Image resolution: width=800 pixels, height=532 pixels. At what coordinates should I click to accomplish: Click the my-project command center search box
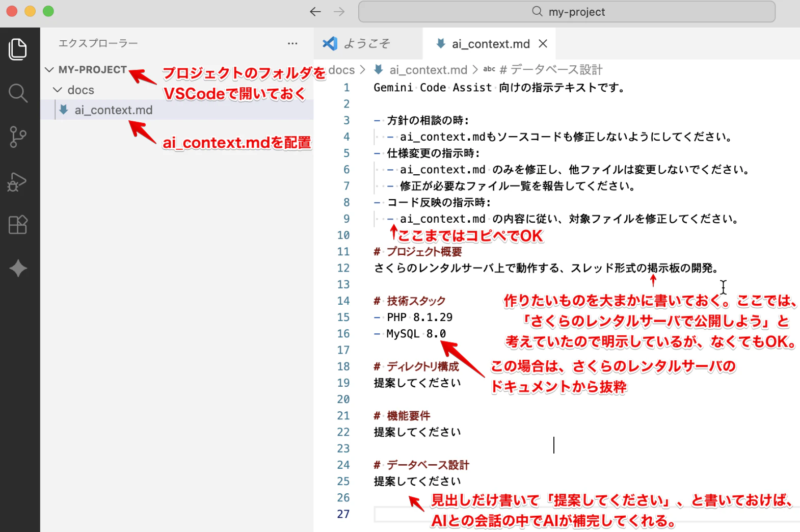tap(567, 12)
